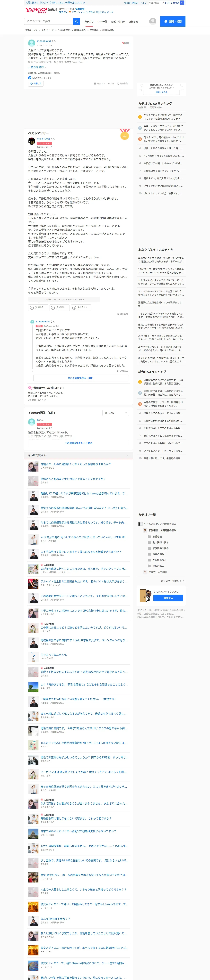Screen dimensions: 210x980
Task: Expand その他の回答をもっと見る
Action: tap(79, 443)
